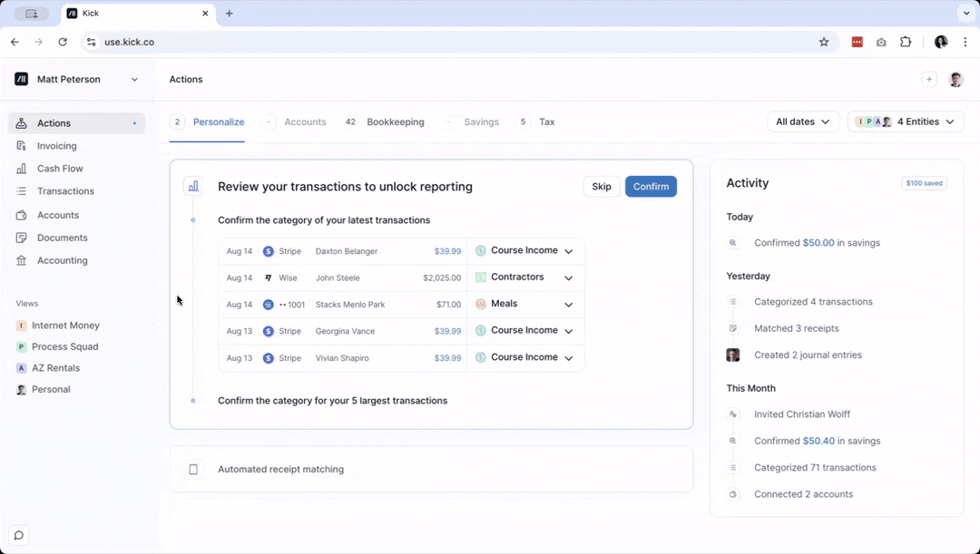980x554 pixels.
Task: Open the chat support bubble icon
Action: click(18, 535)
